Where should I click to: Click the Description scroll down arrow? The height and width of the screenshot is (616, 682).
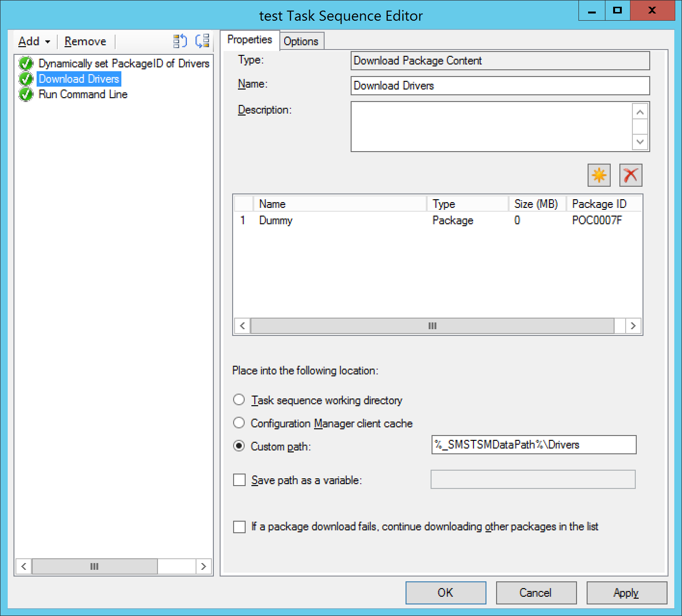click(640, 141)
